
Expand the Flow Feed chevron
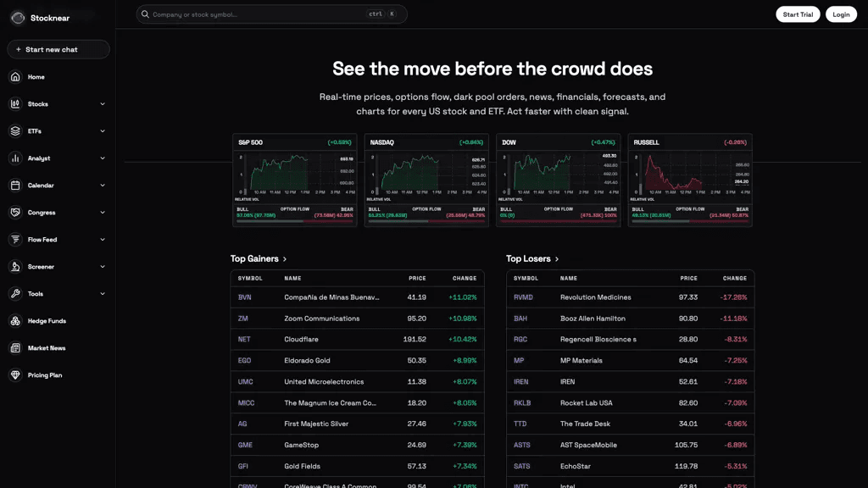pyautogui.click(x=103, y=240)
